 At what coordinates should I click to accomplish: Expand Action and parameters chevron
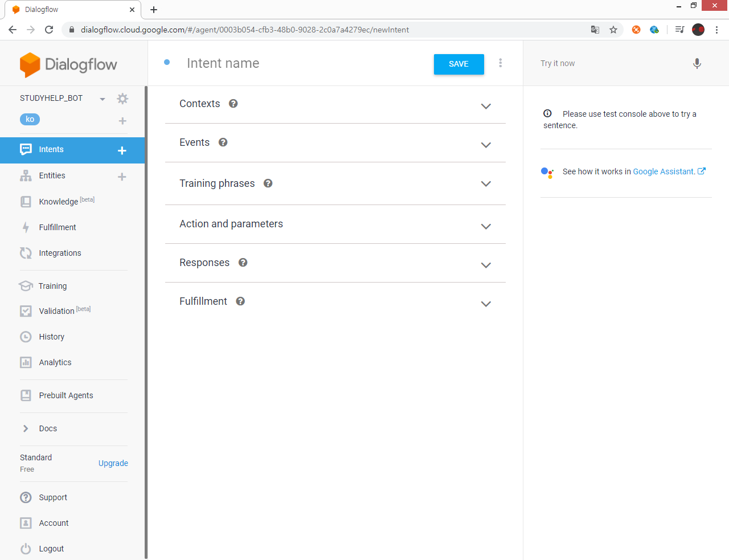click(x=486, y=227)
